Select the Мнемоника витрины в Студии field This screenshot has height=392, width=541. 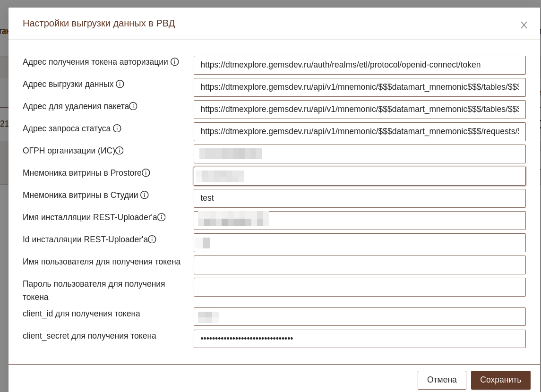click(359, 198)
